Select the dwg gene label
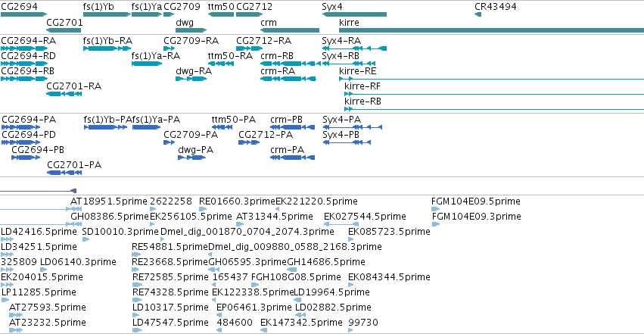Screen dimensions: 644x334 click(x=185, y=23)
